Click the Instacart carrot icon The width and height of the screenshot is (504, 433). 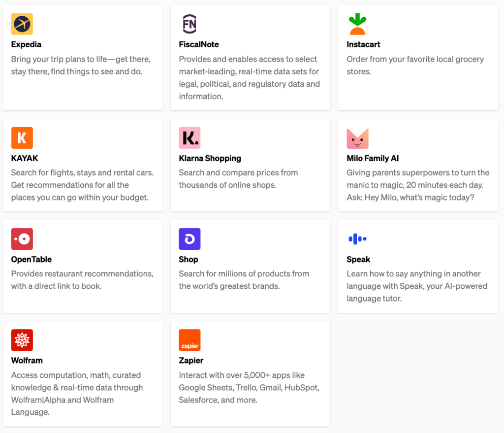click(357, 24)
